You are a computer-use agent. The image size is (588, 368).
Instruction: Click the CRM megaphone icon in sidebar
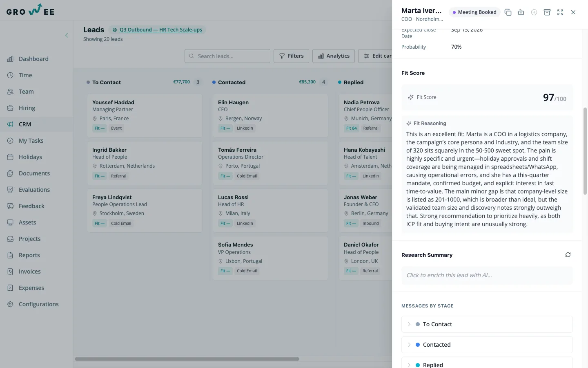click(x=10, y=124)
